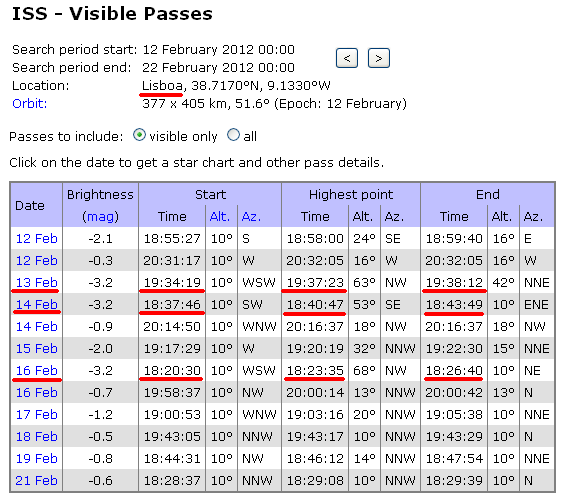
Task: Click start time 18:20:30
Action: 172,371
